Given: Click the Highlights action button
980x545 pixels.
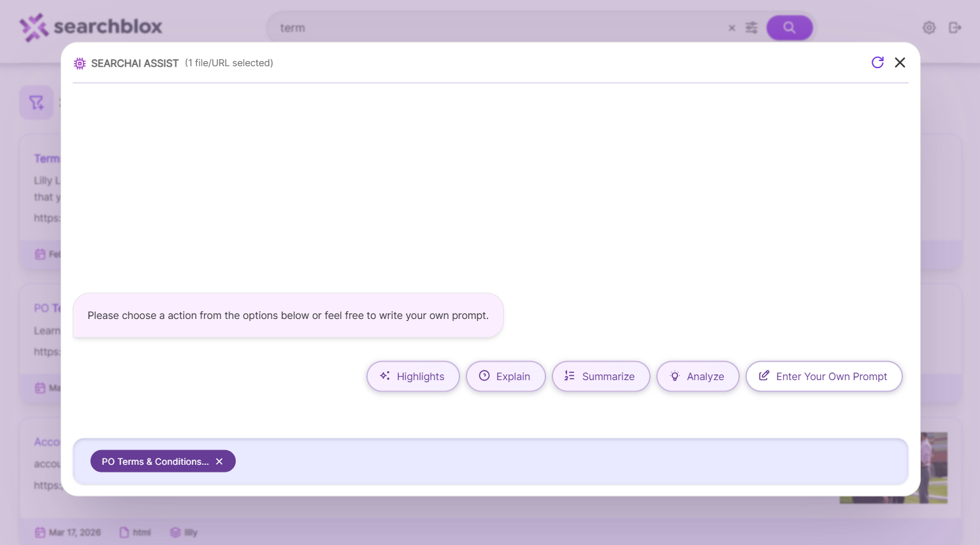Looking at the screenshot, I should coord(413,376).
